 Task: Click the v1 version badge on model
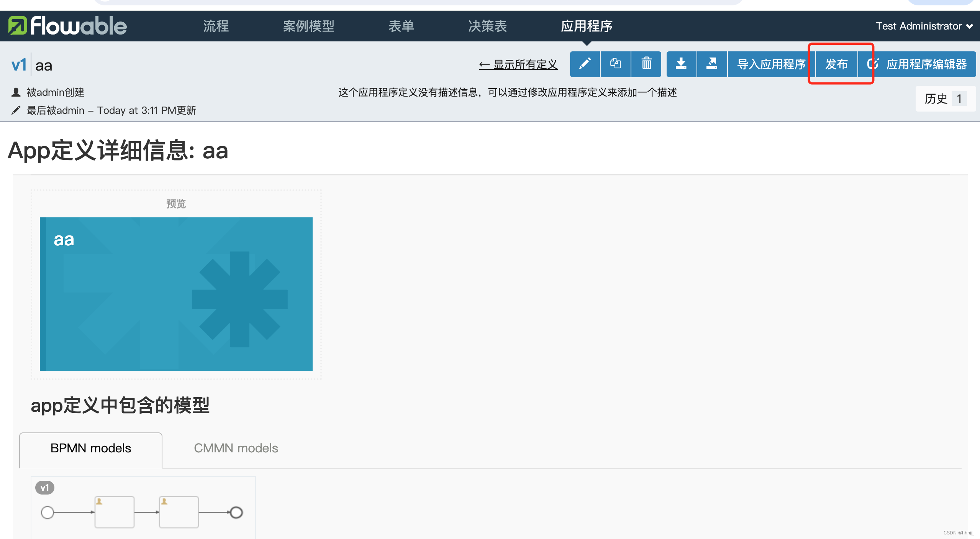[45, 488]
